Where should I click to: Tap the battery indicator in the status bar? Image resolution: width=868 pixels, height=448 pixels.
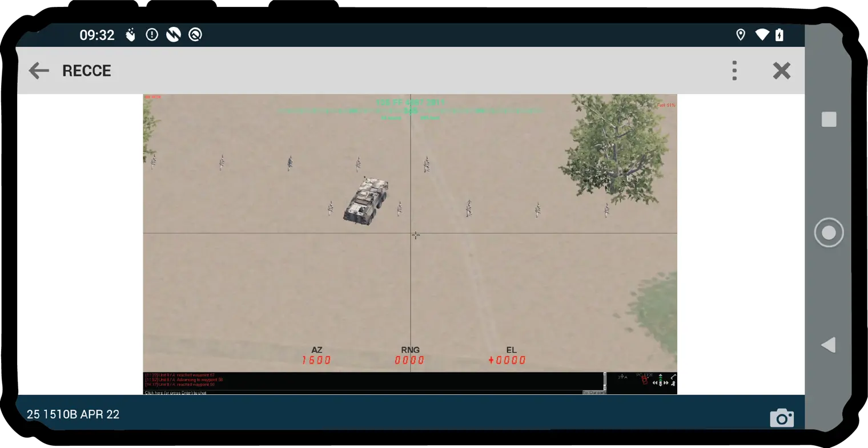[780, 35]
